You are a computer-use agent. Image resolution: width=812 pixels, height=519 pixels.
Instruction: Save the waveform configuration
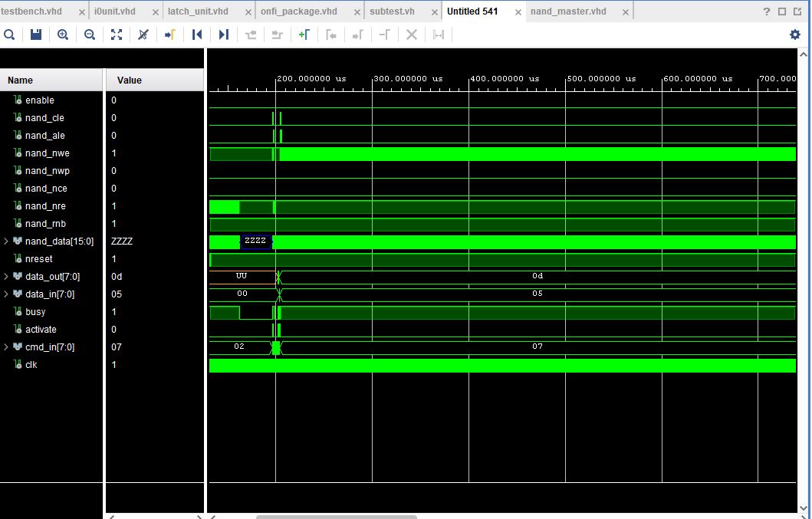[x=36, y=34]
